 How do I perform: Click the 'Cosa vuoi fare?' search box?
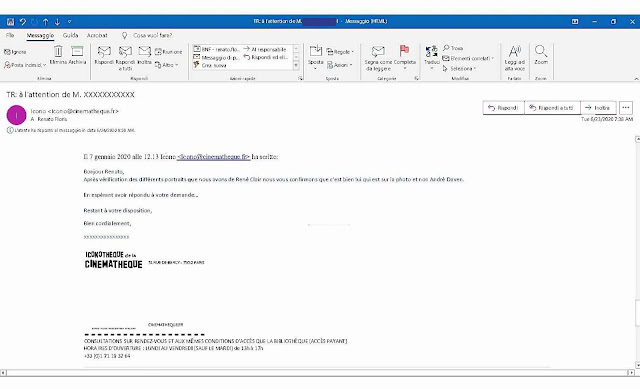coord(152,36)
